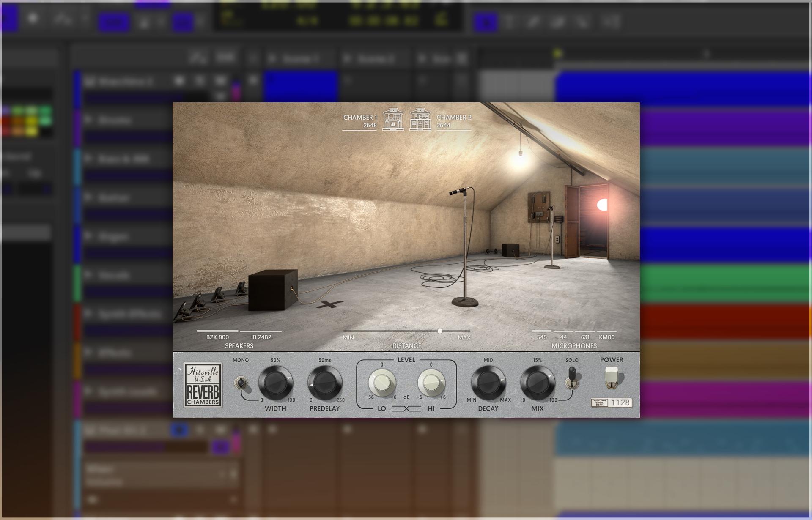Flip the Mono toggle switch
This screenshot has width=812, height=520.
[241, 383]
